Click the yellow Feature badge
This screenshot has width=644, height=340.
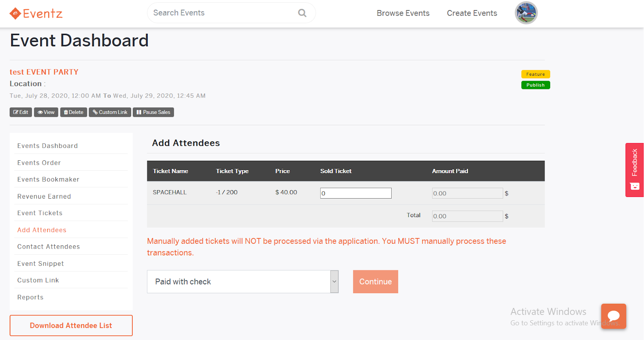[x=535, y=74]
